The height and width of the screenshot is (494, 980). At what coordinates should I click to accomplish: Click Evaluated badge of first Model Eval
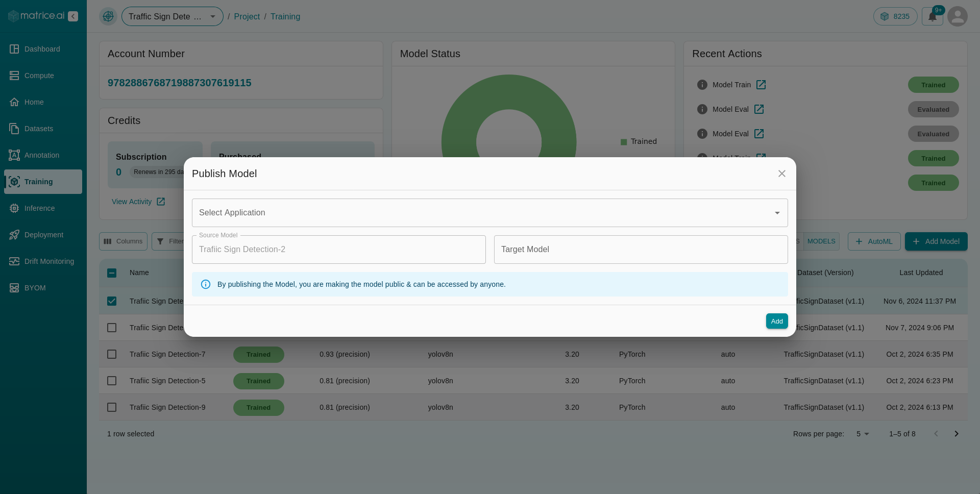click(933, 109)
